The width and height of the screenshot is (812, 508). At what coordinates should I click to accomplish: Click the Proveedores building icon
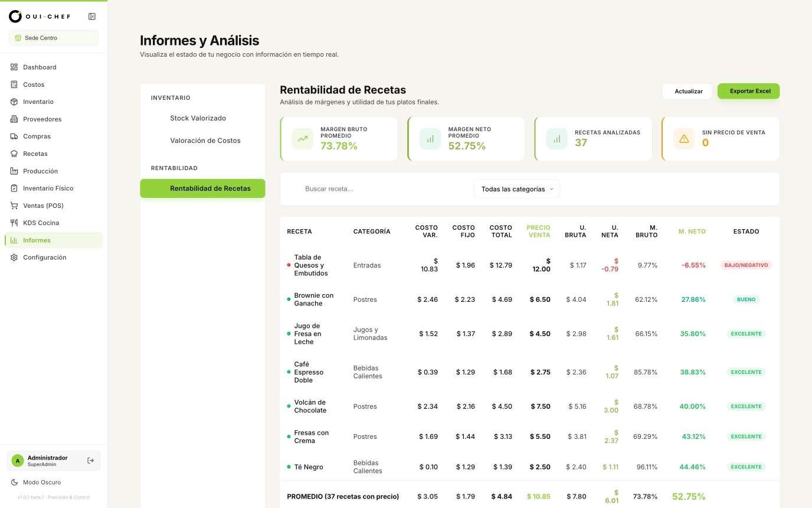(x=14, y=119)
